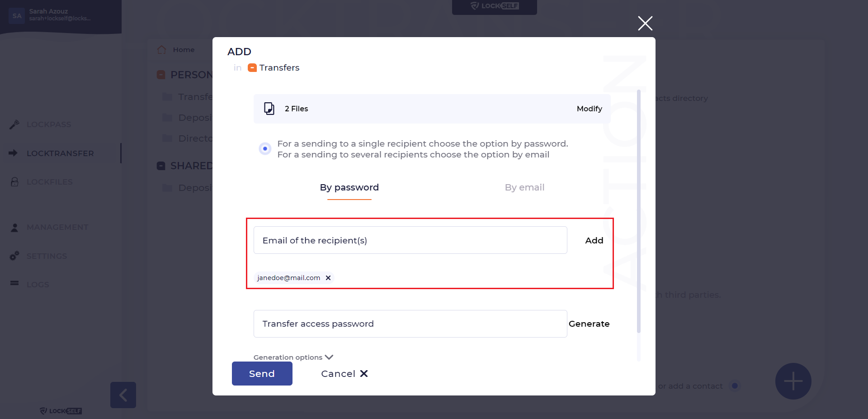This screenshot has width=868, height=419.
Task: Switch to By email tab
Action: pyautogui.click(x=524, y=187)
